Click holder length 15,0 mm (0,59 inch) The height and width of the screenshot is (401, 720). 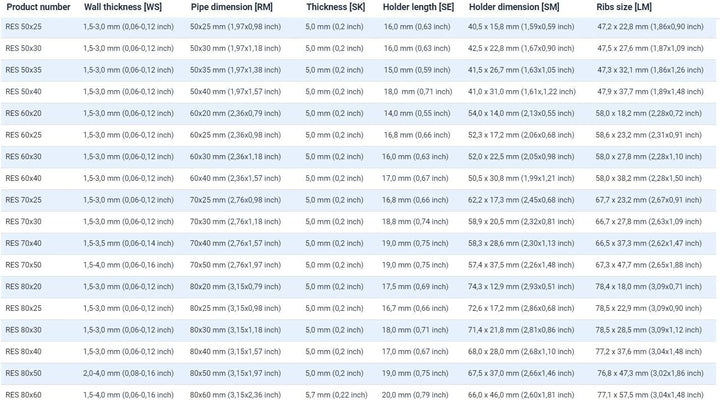[417, 70]
